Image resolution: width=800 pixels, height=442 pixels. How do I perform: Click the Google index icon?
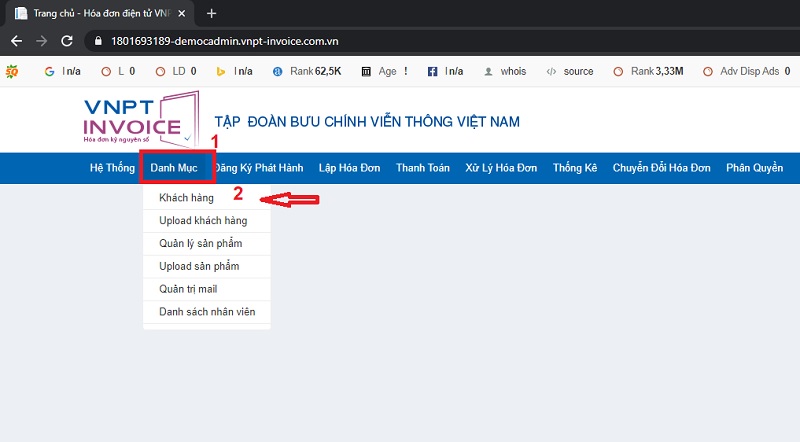tap(49, 71)
